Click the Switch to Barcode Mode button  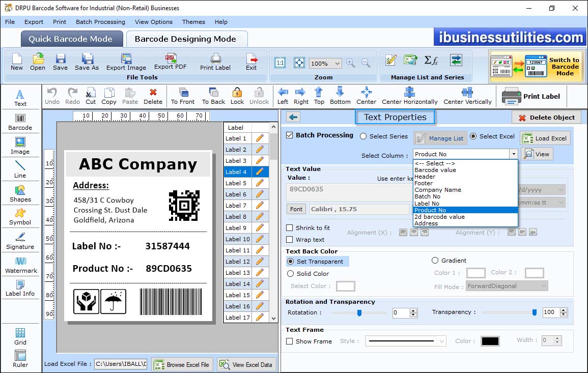(x=537, y=67)
